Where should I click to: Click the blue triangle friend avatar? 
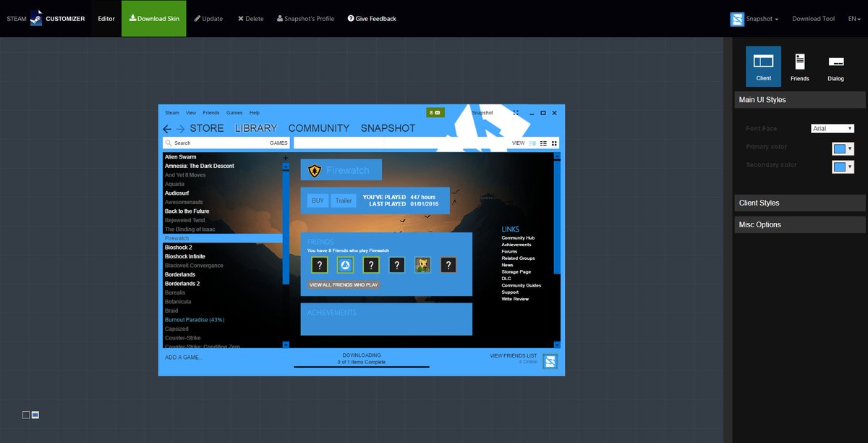[345, 265]
